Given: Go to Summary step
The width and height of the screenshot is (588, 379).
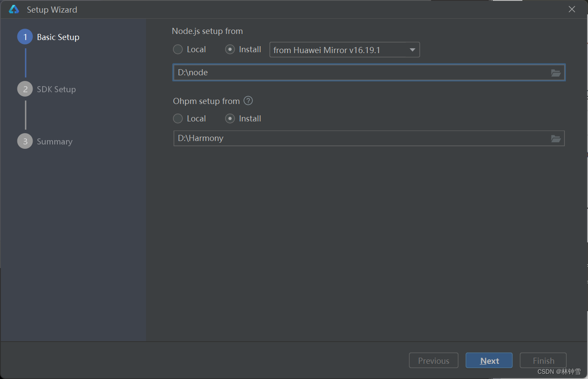Looking at the screenshot, I should 45,141.
